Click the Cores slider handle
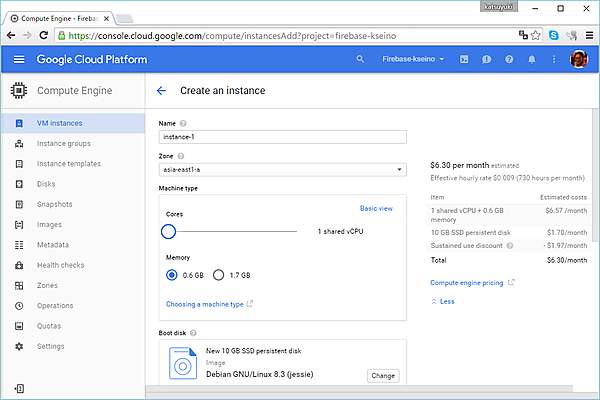Screen dimensions: 600x400 coord(168,231)
